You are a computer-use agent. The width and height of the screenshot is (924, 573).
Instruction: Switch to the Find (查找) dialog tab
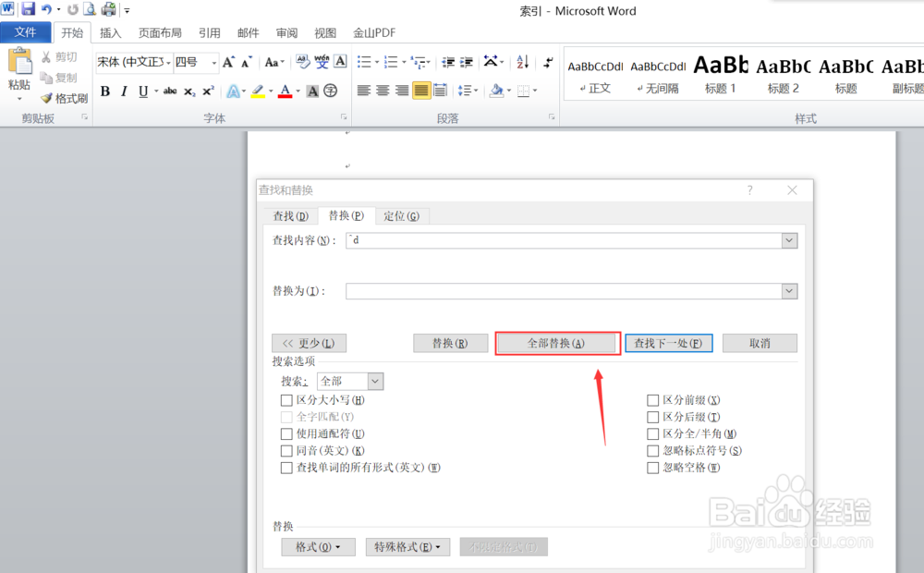pos(290,216)
